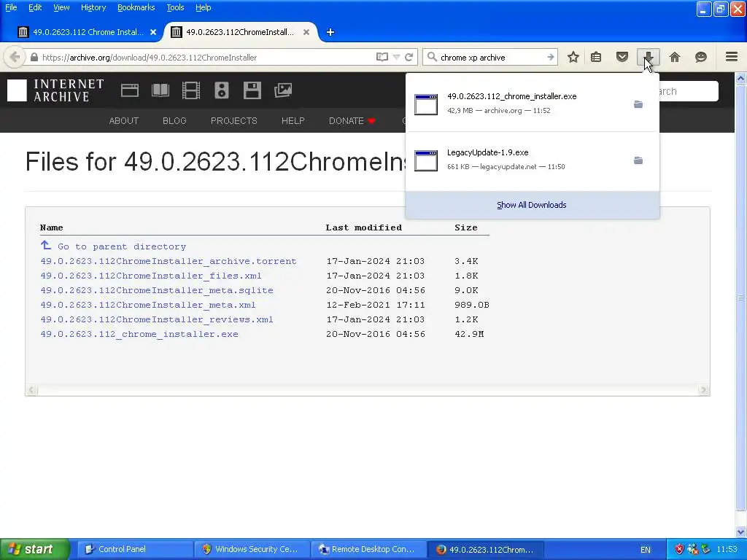Open the Help menu

point(204,7)
